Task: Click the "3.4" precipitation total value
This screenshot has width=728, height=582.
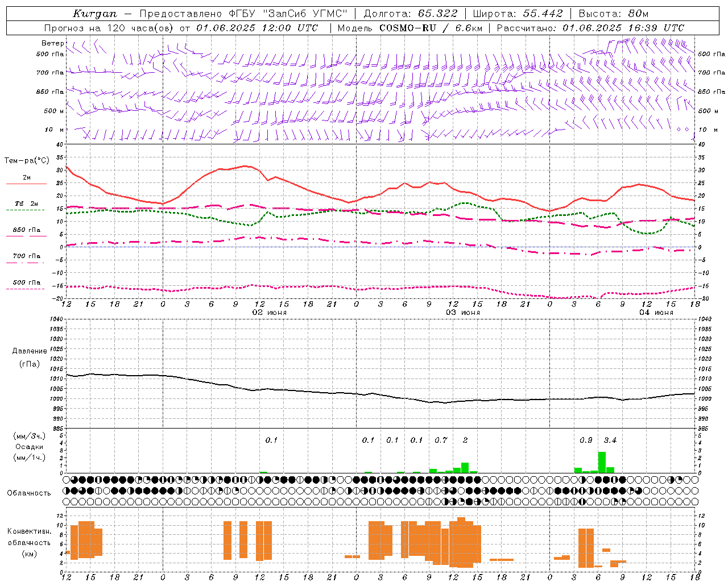Action: pos(610,440)
